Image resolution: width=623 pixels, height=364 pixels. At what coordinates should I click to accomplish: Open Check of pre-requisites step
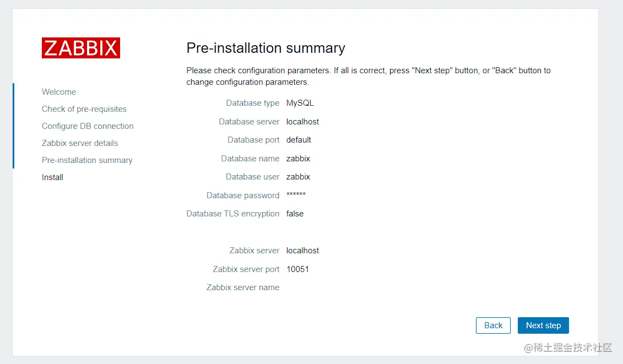pos(84,108)
